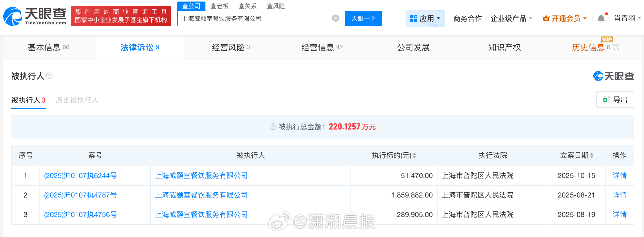Select the 被执行人 3 sub-tab
The height and width of the screenshot is (237, 644).
point(28,100)
